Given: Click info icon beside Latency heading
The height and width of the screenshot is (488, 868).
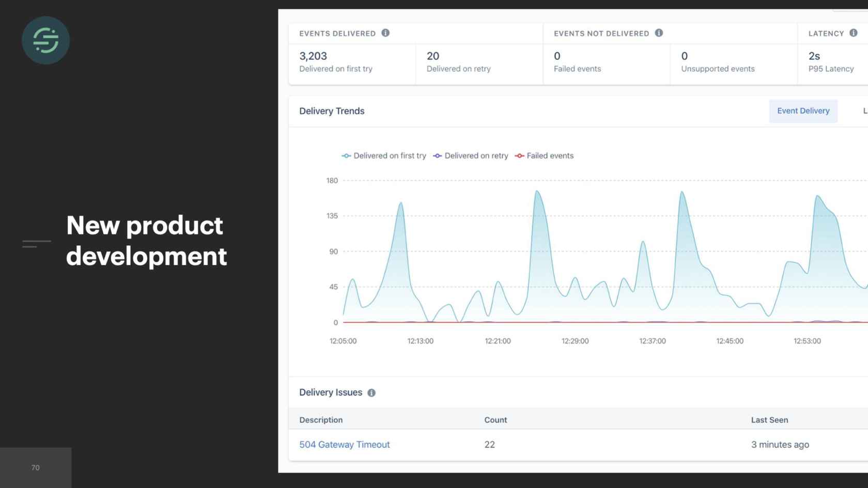Looking at the screenshot, I should point(854,33).
